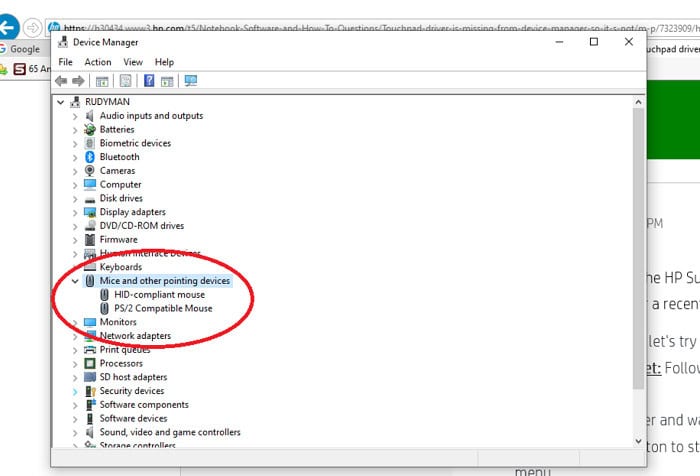Screen dimensions: 700x476
Task: Click the Properties toolbar icon
Action: point(125,81)
